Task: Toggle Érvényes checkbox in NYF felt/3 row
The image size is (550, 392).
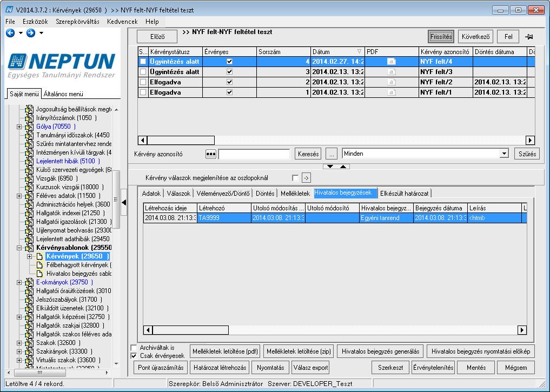Action: tap(230, 72)
